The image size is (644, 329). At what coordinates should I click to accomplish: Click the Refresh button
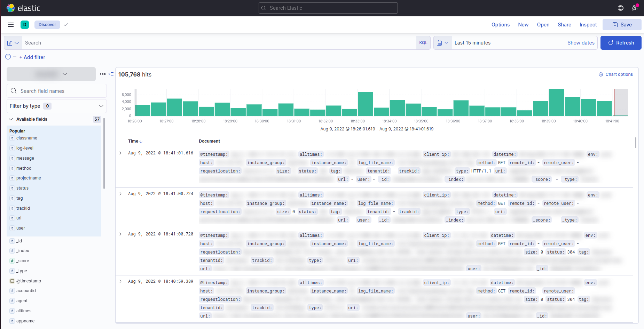point(621,42)
